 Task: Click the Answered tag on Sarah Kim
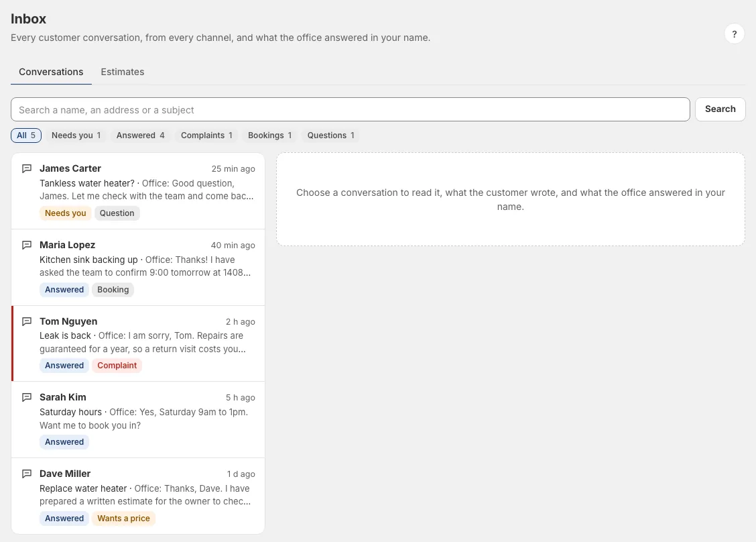pos(64,442)
